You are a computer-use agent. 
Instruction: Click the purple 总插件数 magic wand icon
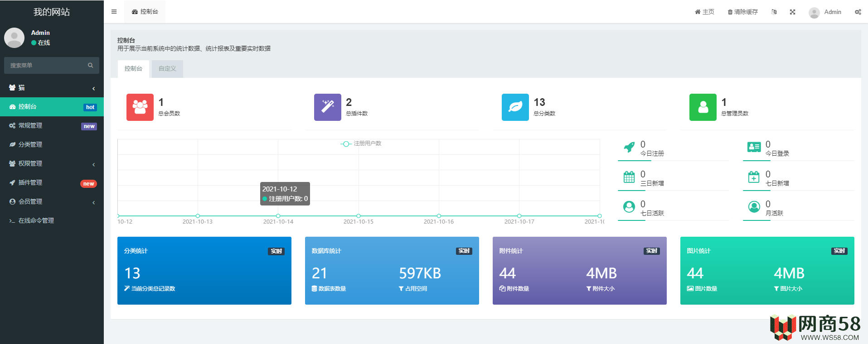328,107
